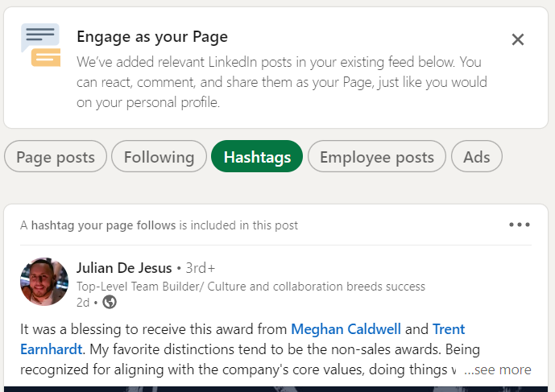Viewport: 555px width, 392px height.
Task: Click the Top-Level Team Builder headline text
Action: click(251, 287)
